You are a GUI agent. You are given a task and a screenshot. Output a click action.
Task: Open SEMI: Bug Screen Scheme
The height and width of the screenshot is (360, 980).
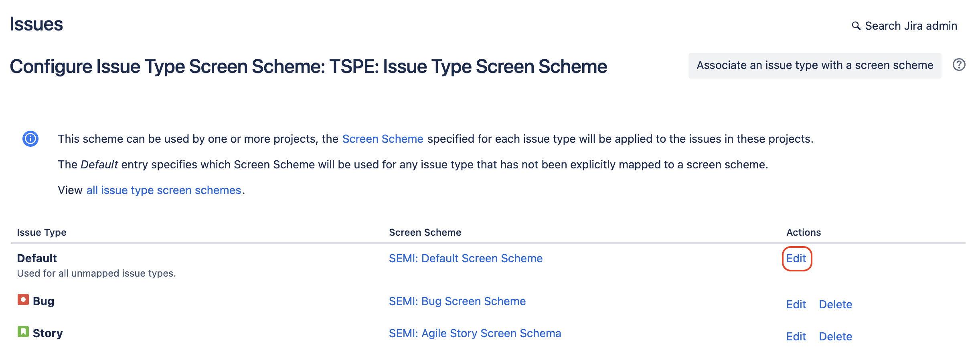[x=458, y=301]
